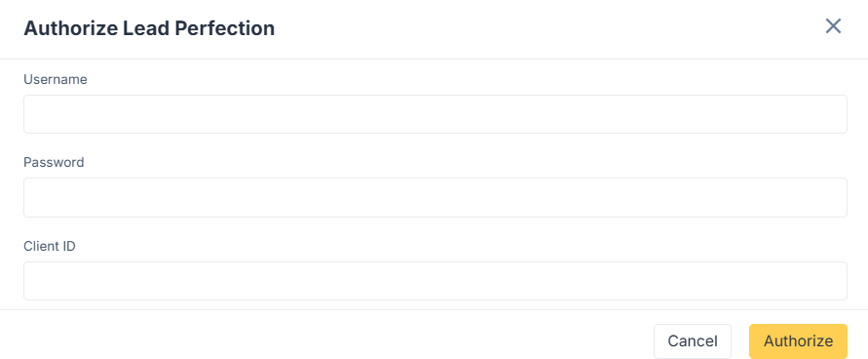Select the field below the Client ID label
Viewport: 868px width, 359px height.
coord(435,281)
